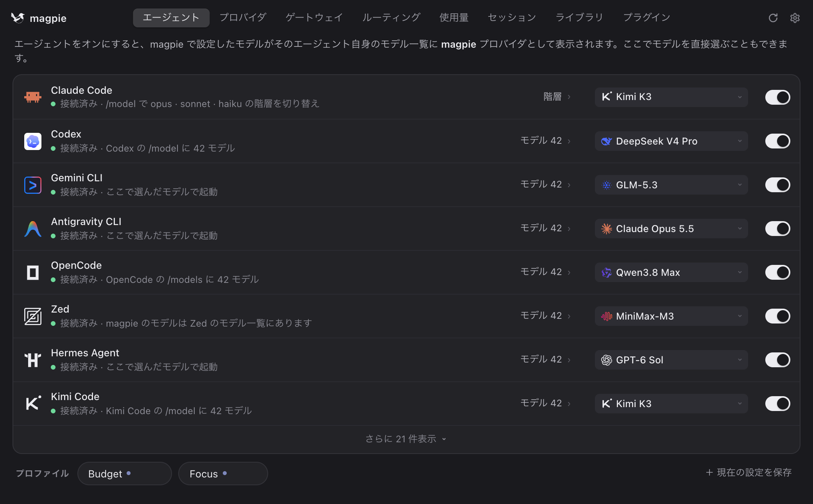
Task: Click 現在の設定を保存 to save settings
Action: coord(749,472)
